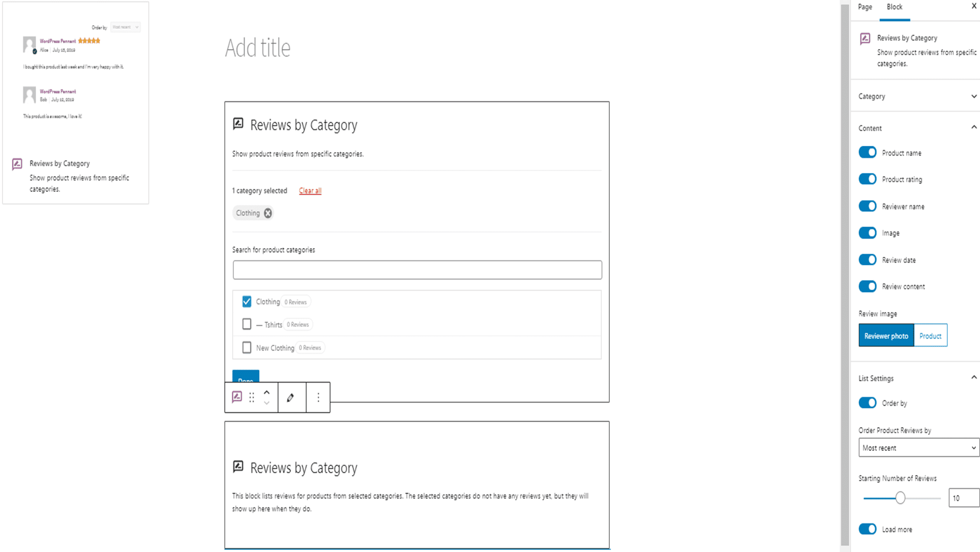The height and width of the screenshot is (552, 980).
Task: Expand the Category panel section
Action: 973,96
